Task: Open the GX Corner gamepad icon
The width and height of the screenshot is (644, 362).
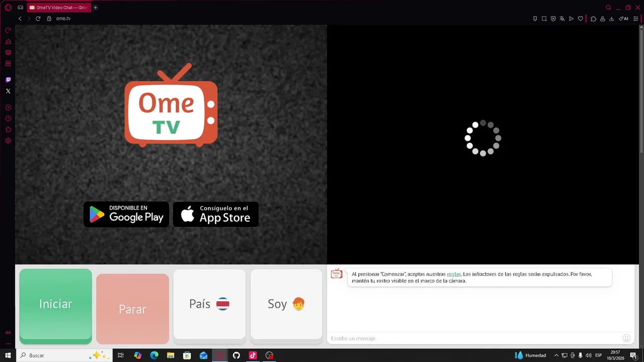Action: click(x=20, y=8)
